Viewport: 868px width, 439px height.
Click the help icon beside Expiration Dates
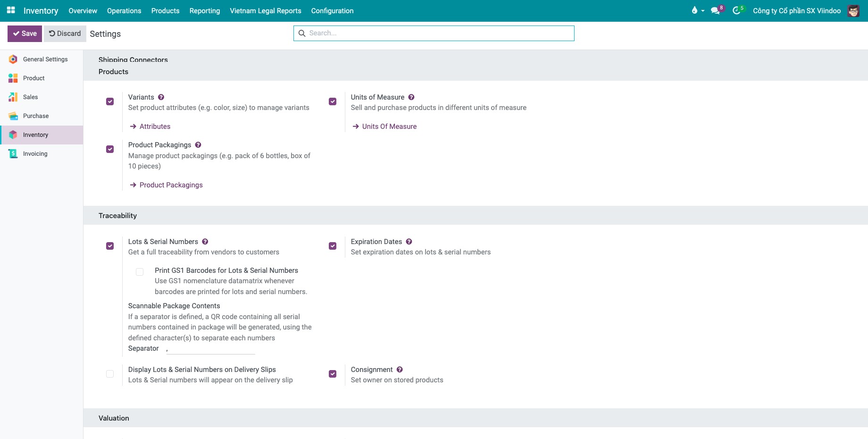click(x=409, y=242)
